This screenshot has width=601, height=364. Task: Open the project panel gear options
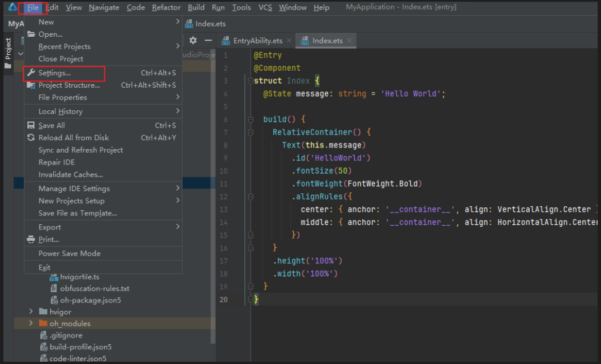pyautogui.click(x=193, y=40)
